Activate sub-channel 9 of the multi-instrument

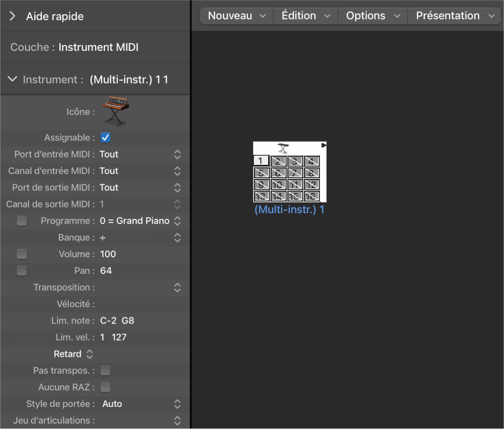pyautogui.click(x=261, y=184)
